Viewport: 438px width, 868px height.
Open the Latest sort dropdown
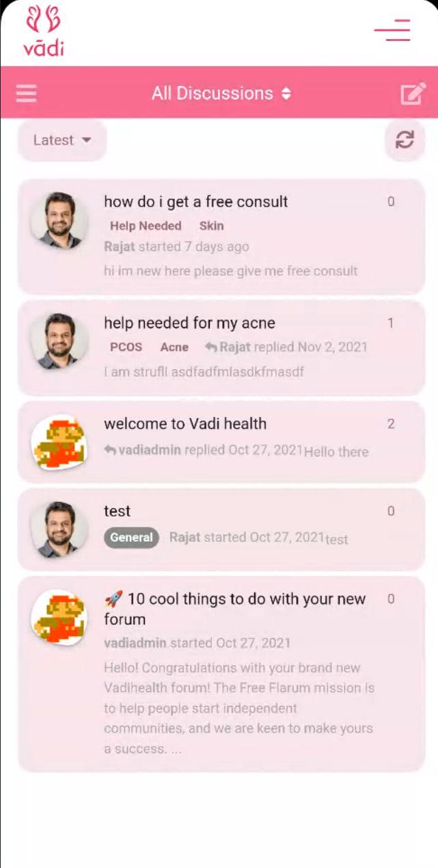coord(62,140)
